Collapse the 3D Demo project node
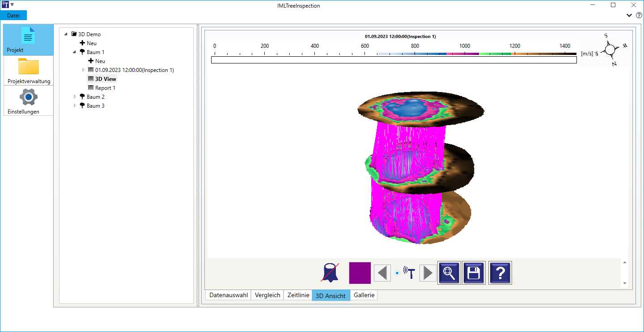The height and width of the screenshot is (332, 644). point(67,34)
